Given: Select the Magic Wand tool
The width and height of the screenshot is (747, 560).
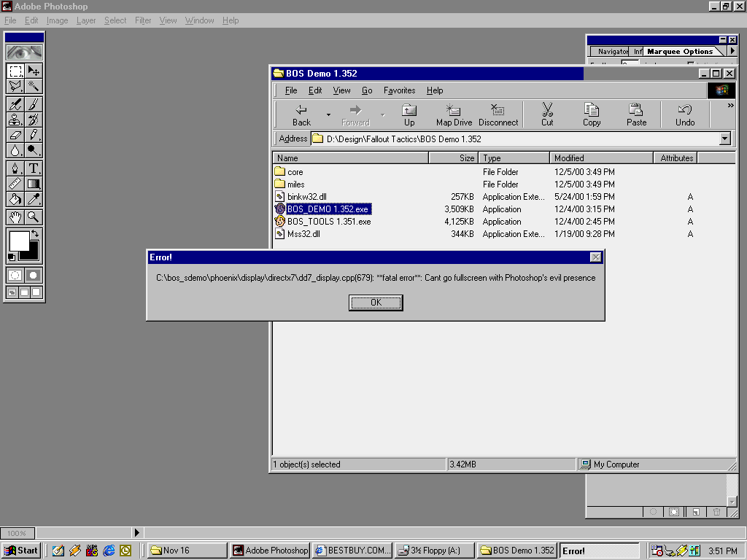Looking at the screenshot, I should point(34,86).
